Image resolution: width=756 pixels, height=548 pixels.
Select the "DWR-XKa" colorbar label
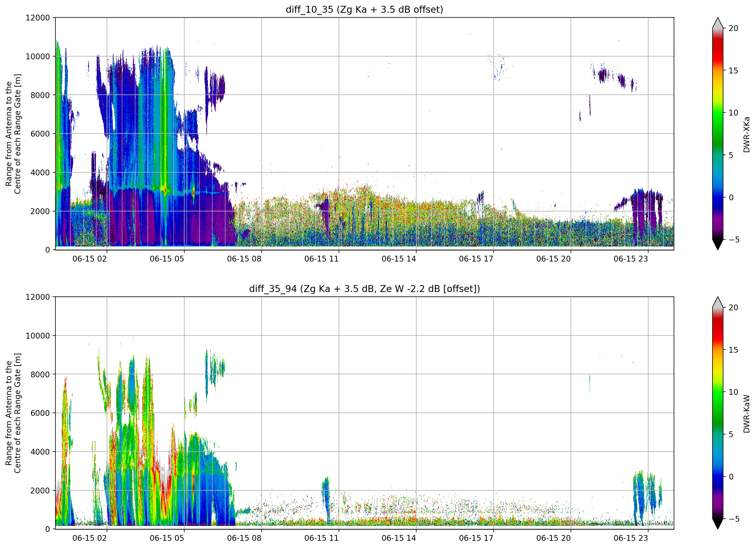747,134
